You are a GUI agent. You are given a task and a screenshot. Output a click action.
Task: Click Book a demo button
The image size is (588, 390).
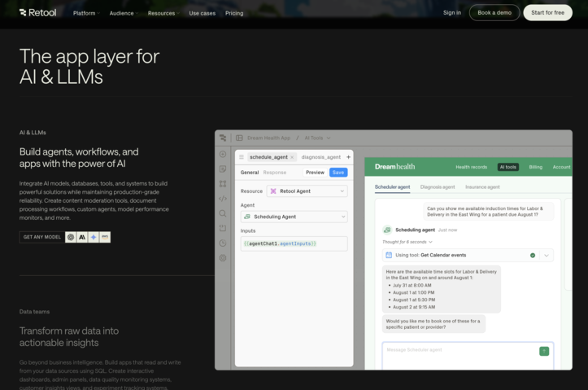point(494,13)
